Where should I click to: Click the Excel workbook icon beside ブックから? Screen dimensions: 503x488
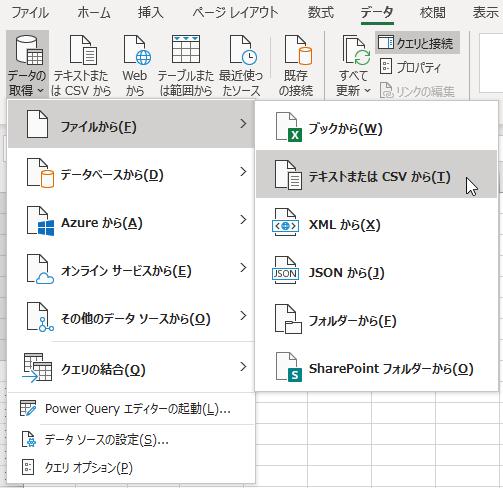[x=289, y=127]
